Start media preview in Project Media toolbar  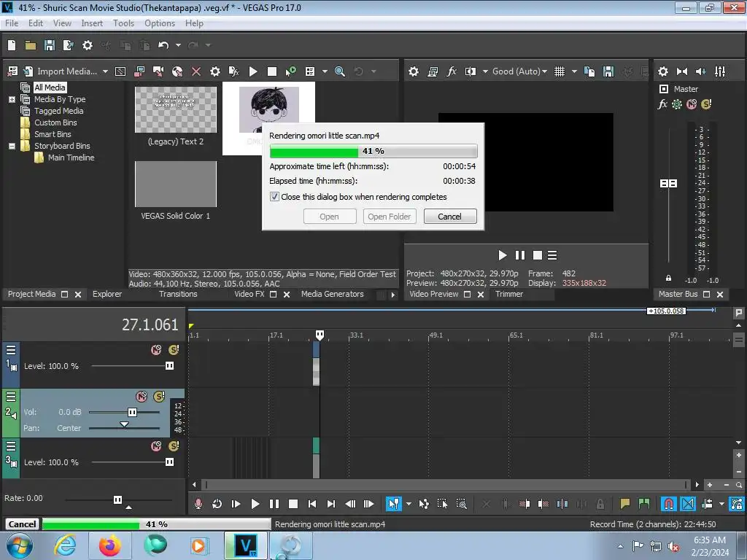253,71
